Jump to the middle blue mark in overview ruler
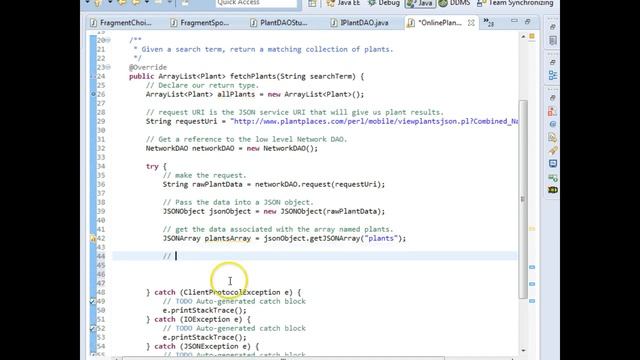The width and height of the screenshot is (640, 360). click(532, 284)
